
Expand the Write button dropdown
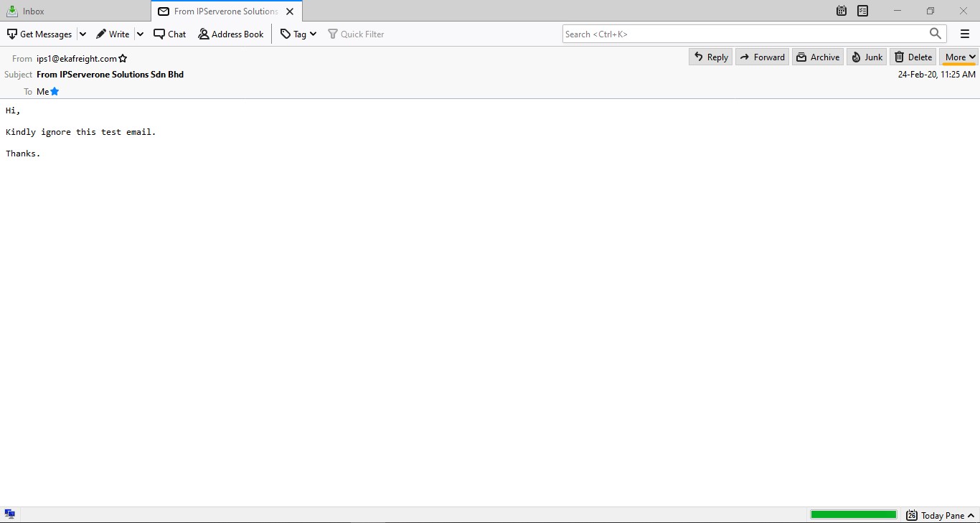pyautogui.click(x=140, y=34)
